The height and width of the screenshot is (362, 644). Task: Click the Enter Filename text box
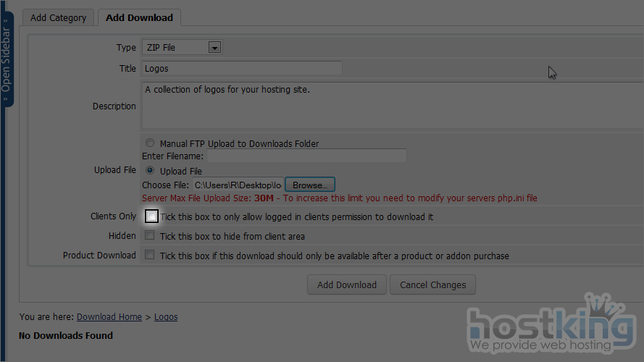(x=306, y=156)
